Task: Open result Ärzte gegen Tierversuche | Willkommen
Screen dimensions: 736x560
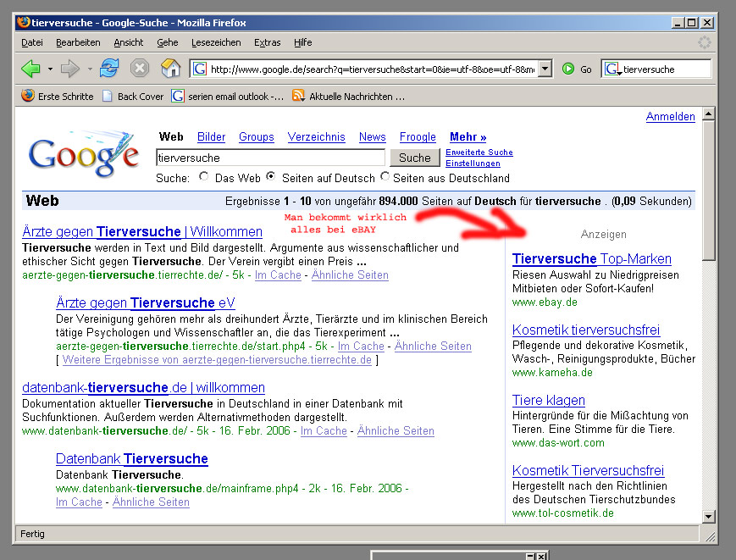Action: click(x=142, y=231)
